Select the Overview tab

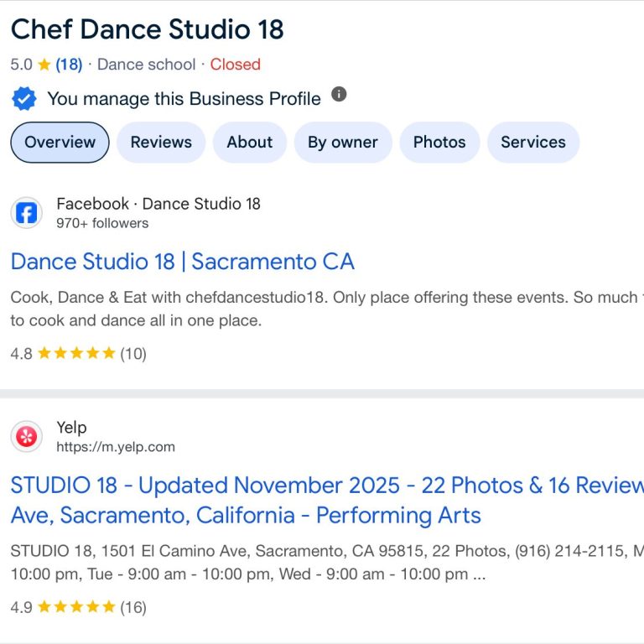[60, 142]
